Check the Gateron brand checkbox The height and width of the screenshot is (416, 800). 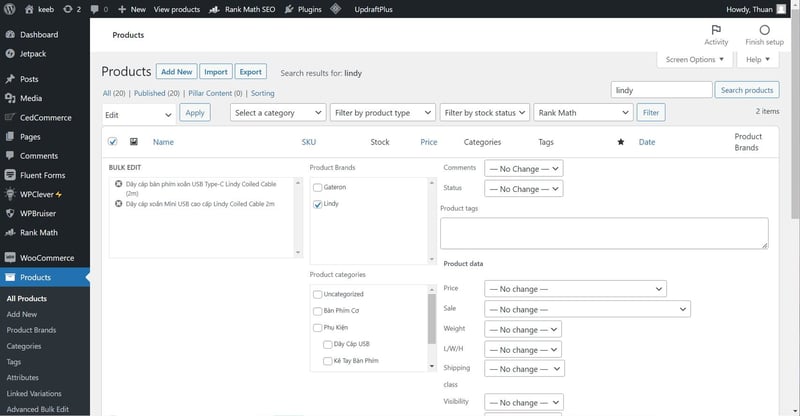click(318, 187)
